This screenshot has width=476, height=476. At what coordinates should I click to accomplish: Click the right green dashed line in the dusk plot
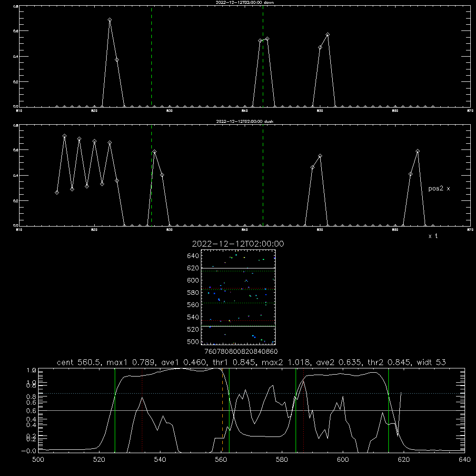pos(263,175)
